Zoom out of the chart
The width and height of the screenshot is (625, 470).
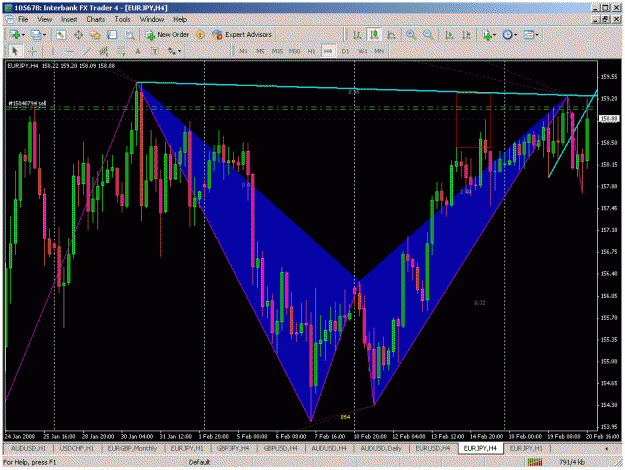pos(428,35)
